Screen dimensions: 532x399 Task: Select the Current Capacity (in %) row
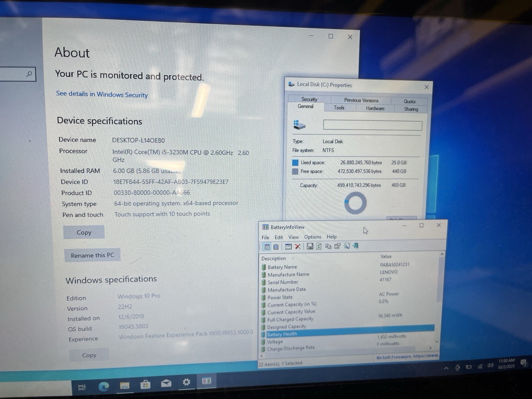pos(347,304)
